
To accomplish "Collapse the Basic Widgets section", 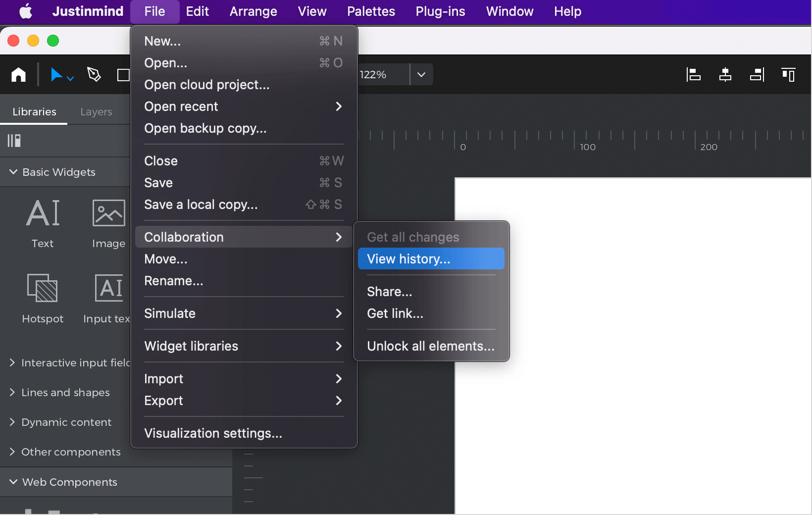I will [13, 172].
